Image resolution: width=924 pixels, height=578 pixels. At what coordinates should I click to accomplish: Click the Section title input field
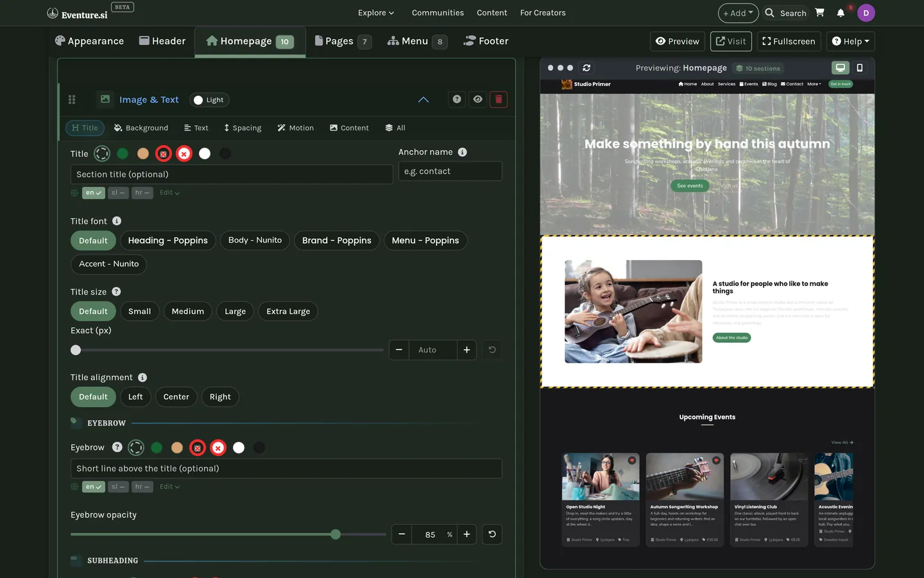(232, 175)
